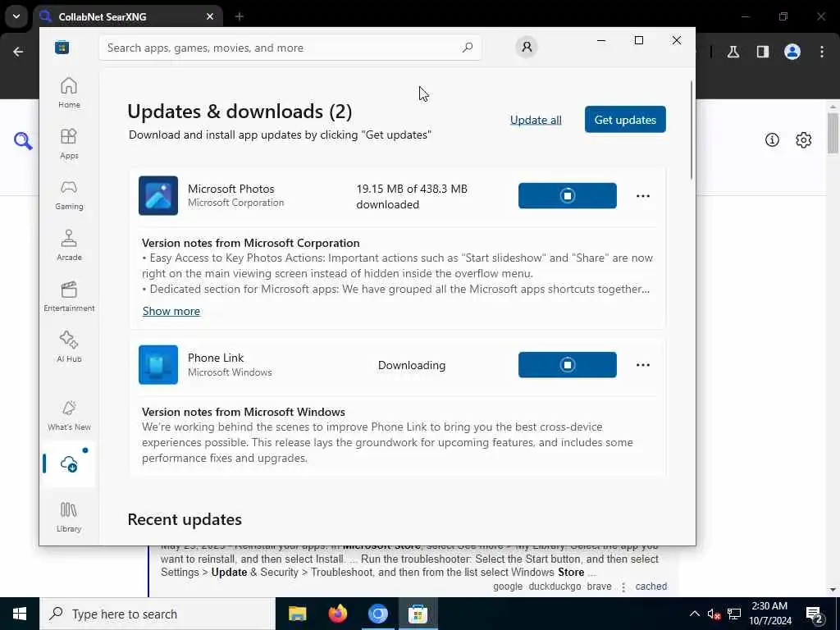The height and width of the screenshot is (630, 840).
Task: Open What's New in the Store sidebar
Action: pyautogui.click(x=69, y=415)
